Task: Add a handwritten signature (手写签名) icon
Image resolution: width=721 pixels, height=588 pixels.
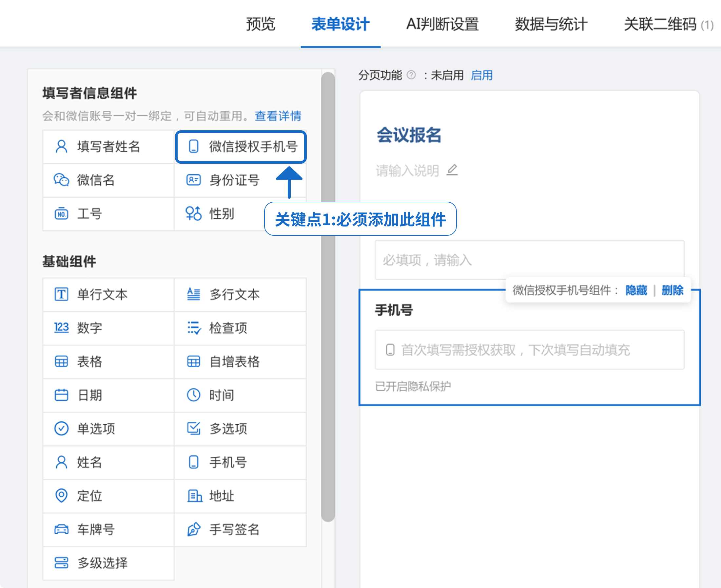Action: (x=194, y=529)
